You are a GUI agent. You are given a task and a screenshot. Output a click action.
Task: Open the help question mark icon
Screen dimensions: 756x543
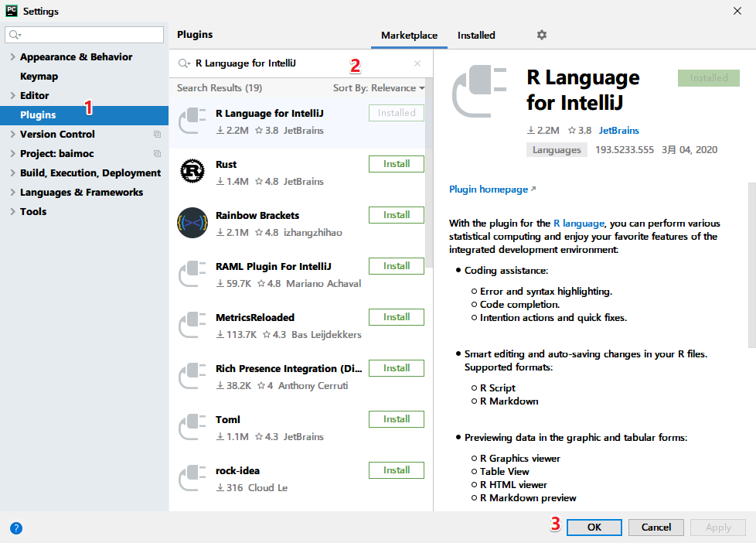[x=16, y=528]
